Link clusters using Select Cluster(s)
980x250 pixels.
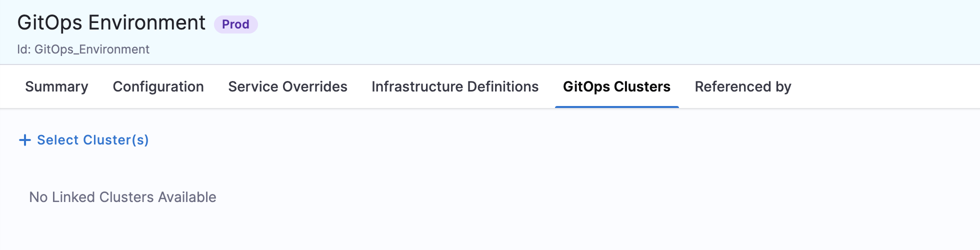point(92,140)
